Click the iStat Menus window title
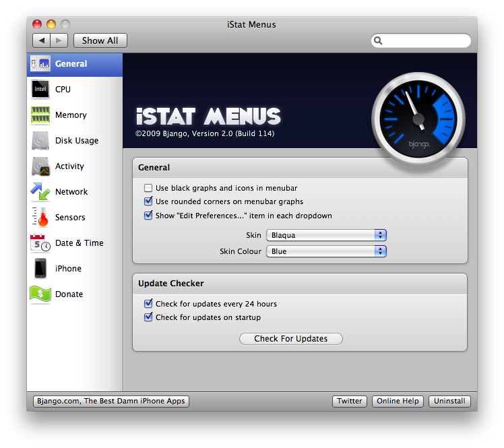Image resolution: width=504 pixels, height=448 pixels. click(251, 24)
